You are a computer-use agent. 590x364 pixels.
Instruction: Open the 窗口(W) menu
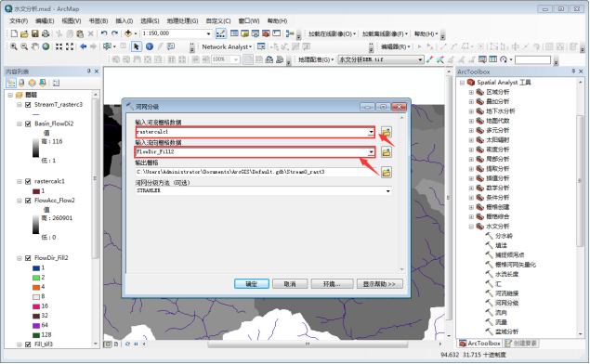[249, 21]
